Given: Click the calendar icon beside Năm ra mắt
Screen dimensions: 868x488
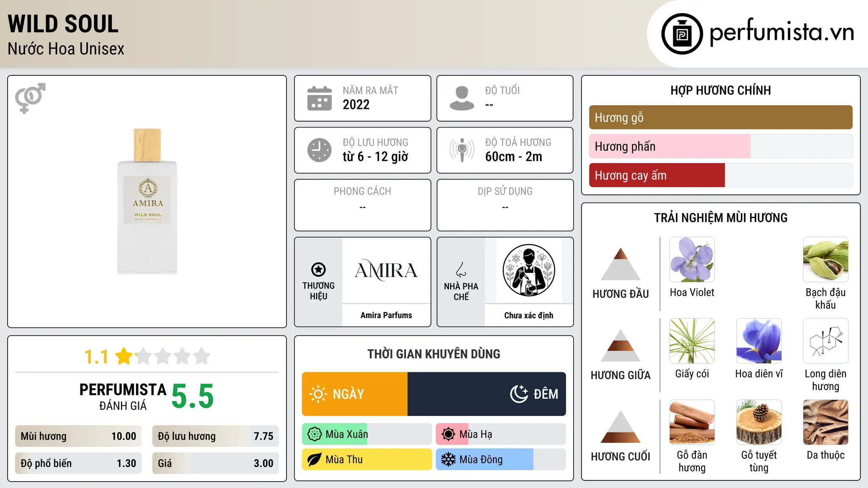Looking at the screenshot, I should click(320, 98).
